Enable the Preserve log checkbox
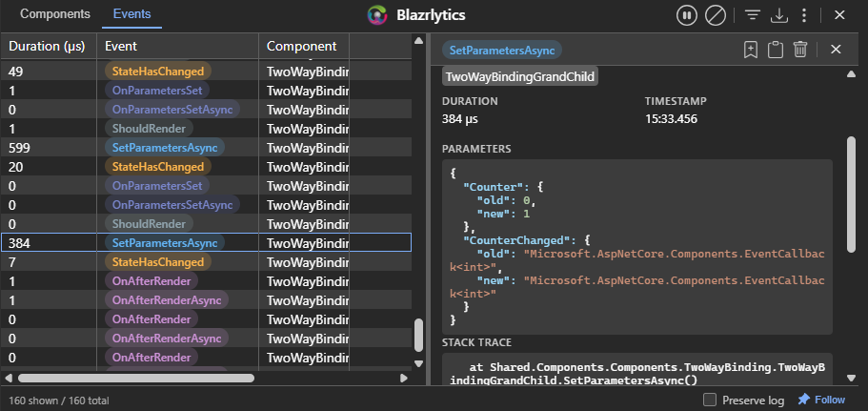The height and width of the screenshot is (411, 868). (x=710, y=400)
